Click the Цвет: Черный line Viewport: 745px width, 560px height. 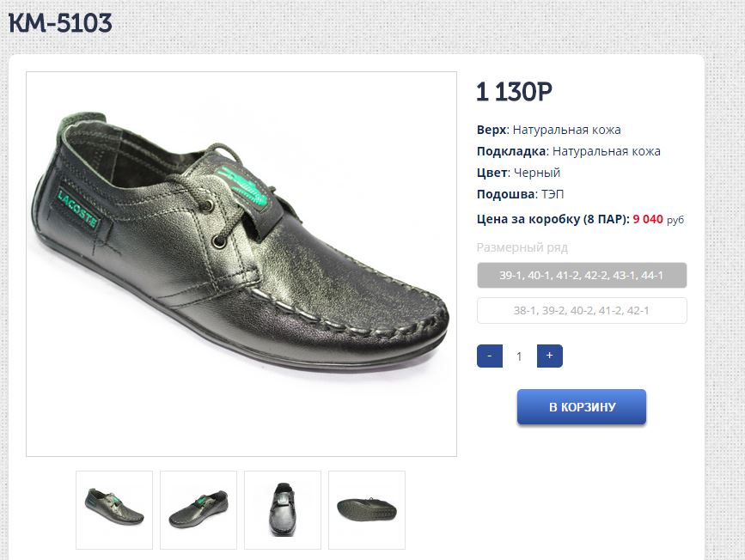click(x=518, y=173)
